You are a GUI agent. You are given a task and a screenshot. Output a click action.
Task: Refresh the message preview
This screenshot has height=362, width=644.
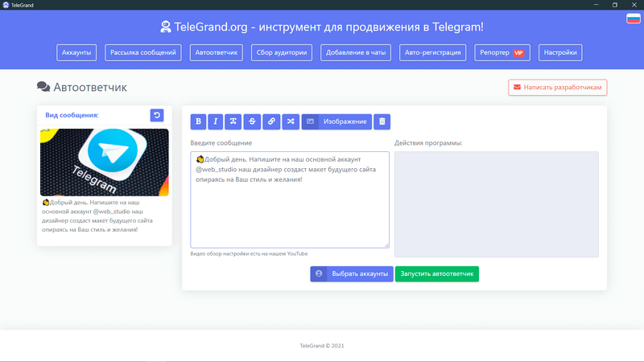coord(157,115)
